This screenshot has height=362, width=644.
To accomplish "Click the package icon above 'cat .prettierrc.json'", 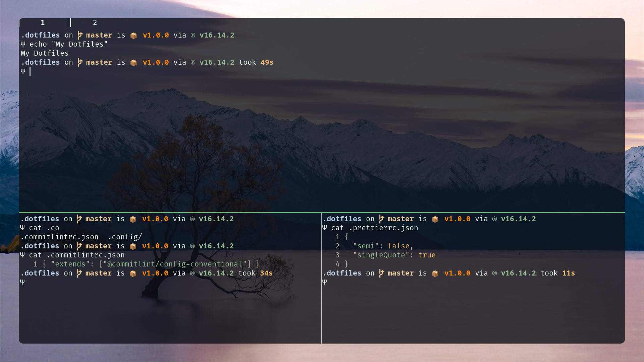I will (435, 219).
